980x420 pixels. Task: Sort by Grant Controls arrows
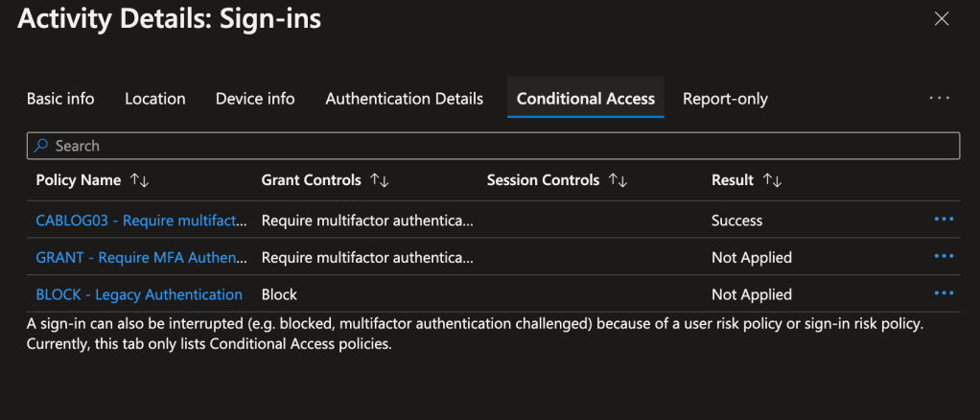coord(380,180)
